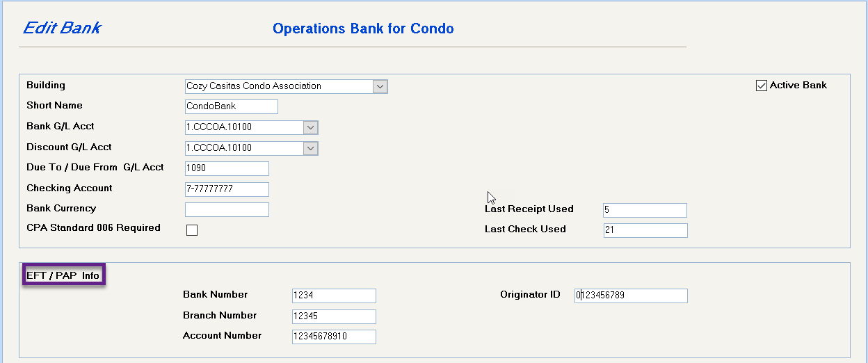868x363 pixels.
Task: Select the Due To / Due From G/L Acct field
Action: (227, 168)
